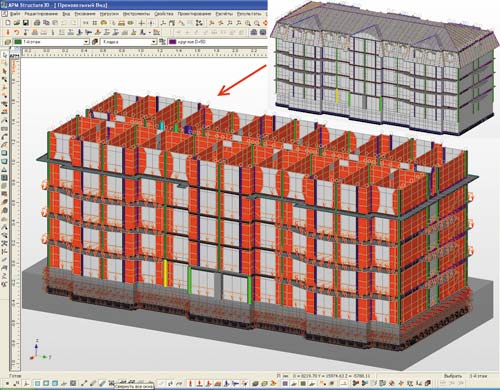Click the material icon left of Кладка dropdown
Viewport: 500px width, 390px height.
(95, 42)
